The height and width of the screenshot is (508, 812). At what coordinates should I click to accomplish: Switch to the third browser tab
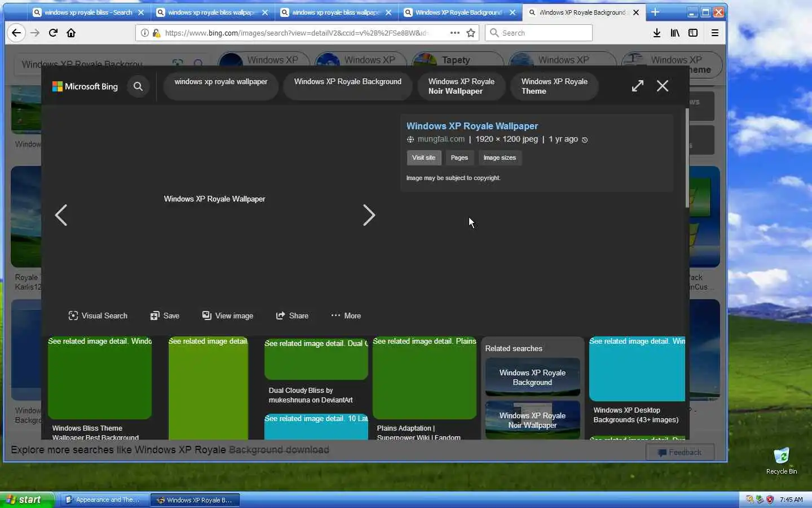337,12
